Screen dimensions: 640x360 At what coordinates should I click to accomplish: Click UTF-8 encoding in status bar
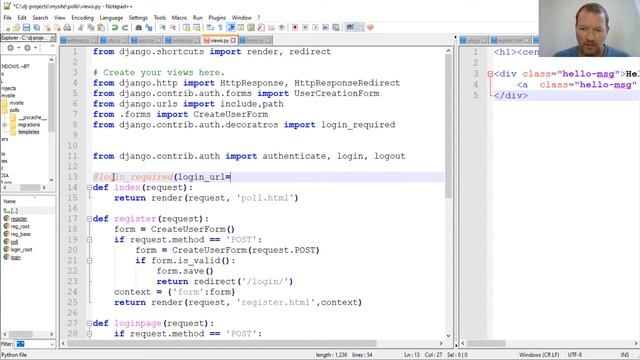pyautogui.click(x=574, y=355)
